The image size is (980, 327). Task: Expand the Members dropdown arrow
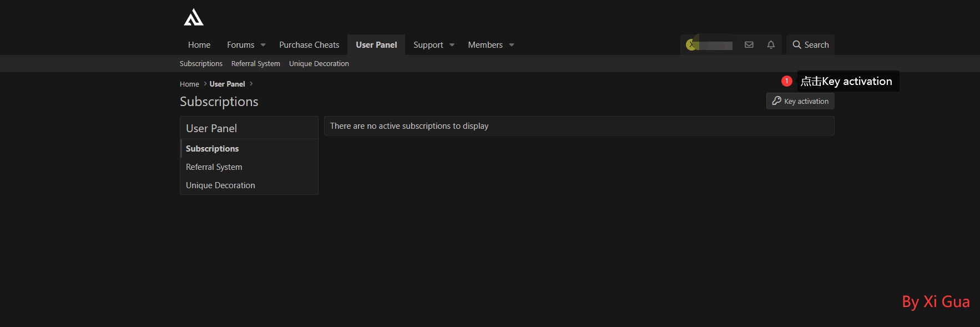click(512, 45)
